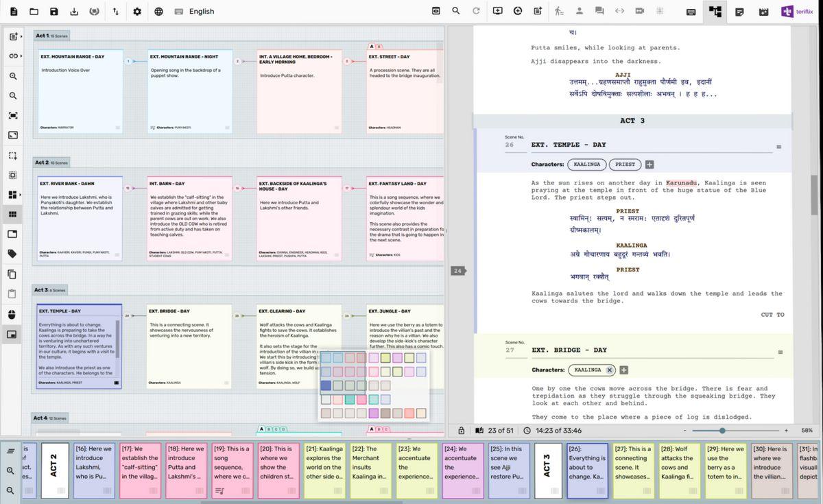Create a new document with the file icon

click(x=14, y=12)
